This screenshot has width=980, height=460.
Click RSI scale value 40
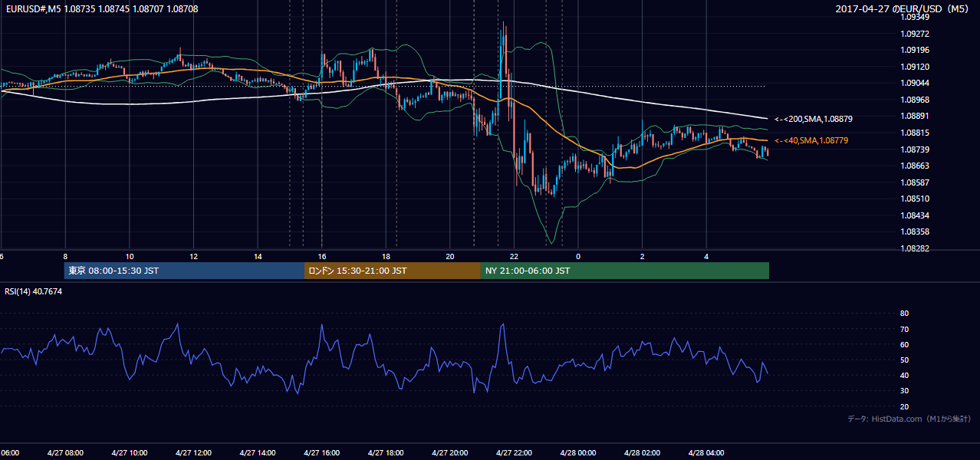[905, 375]
